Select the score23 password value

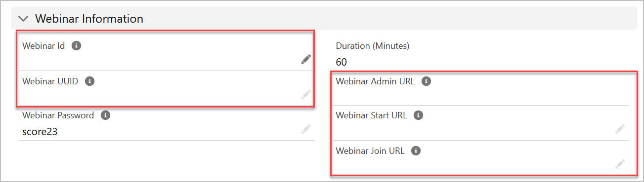point(40,132)
